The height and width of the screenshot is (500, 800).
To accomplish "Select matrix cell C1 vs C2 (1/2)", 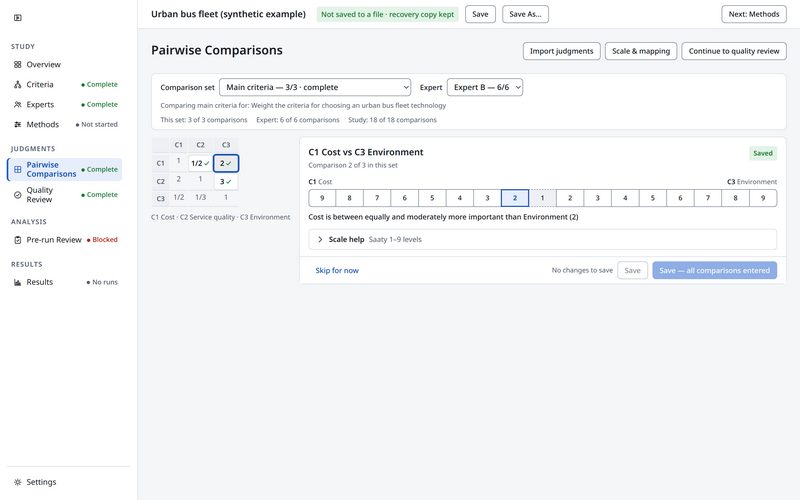I will [200, 163].
